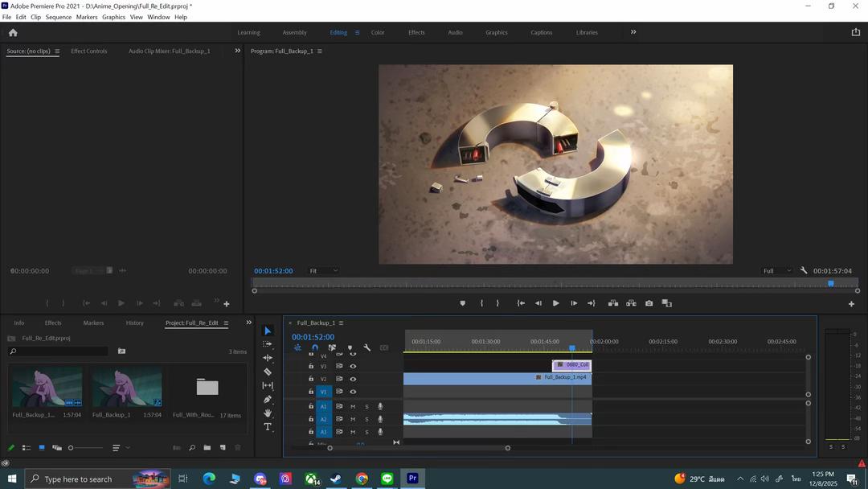Toggle V1 track output eye
This screenshot has height=489, width=868.
353,392
